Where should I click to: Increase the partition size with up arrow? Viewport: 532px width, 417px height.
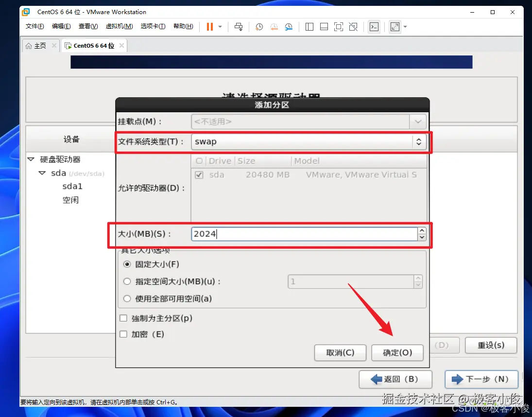[x=422, y=231]
